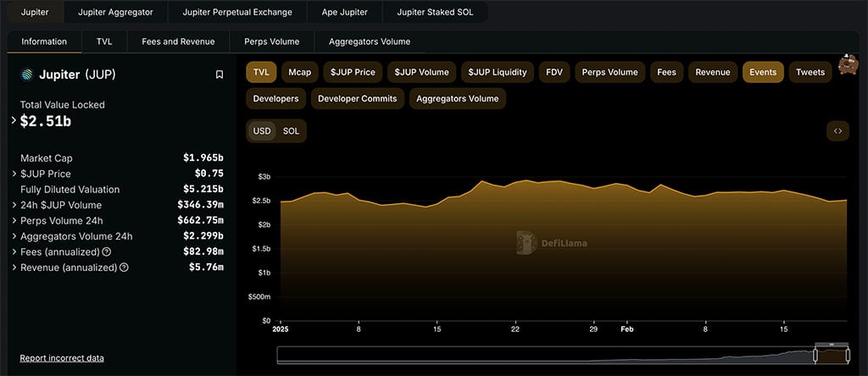Expand the Perps Volume 24h row
Screen dimensions: 868x376
click(14, 221)
